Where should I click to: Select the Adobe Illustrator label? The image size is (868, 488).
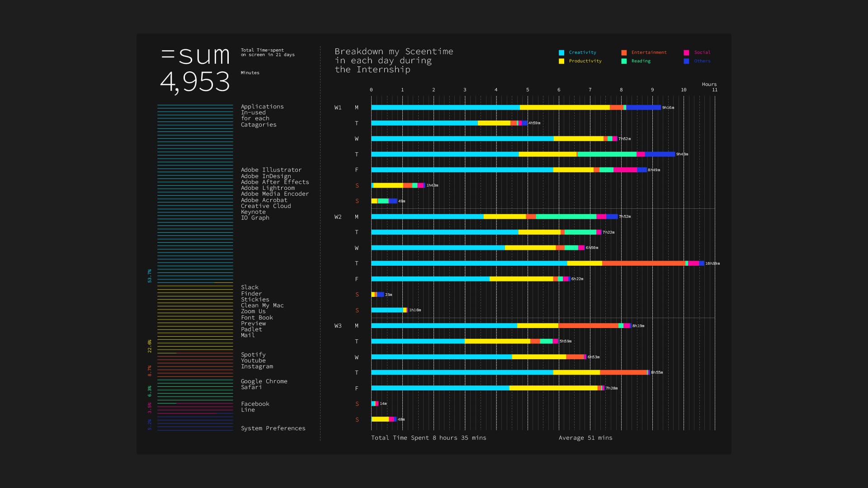pos(271,170)
